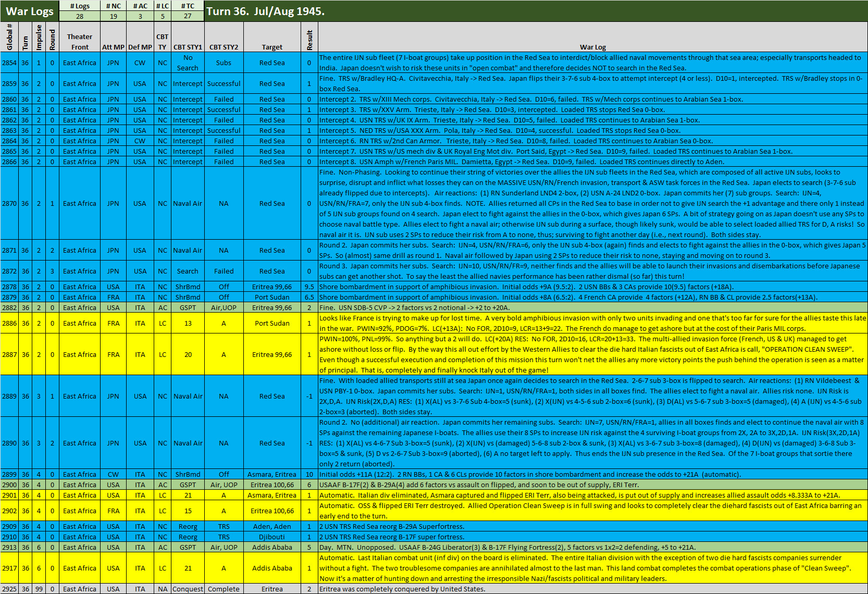Viewport: 868px width, 594px height.
Task: Select the Theater Front column header
Action: 80,42
